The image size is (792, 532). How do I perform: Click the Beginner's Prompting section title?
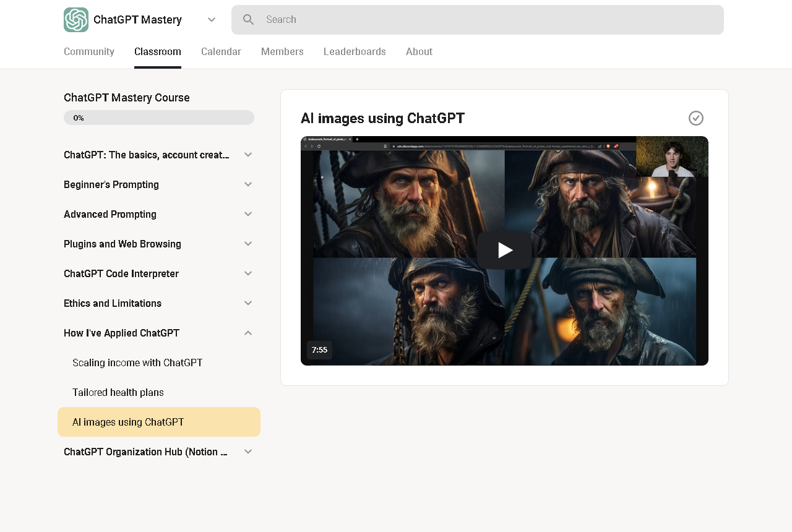coord(111,184)
